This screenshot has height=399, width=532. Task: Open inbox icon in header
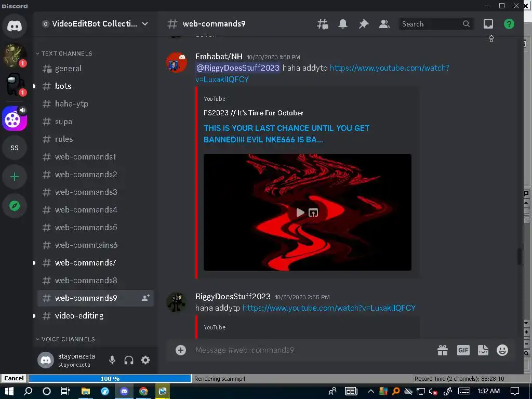pos(488,24)
